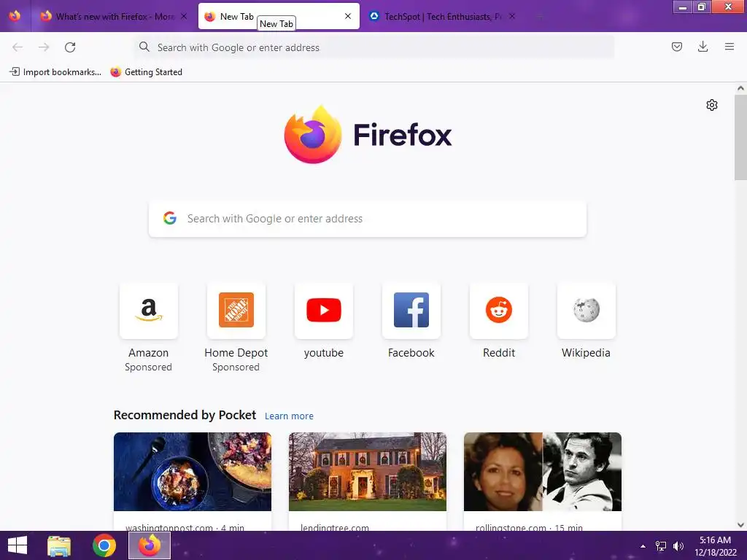
Task: Focus the page's Search with Google box
Action: (x=368, y=219)
